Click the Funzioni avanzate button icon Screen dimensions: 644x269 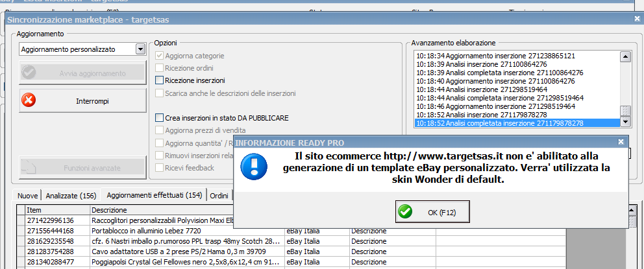(x=29, y=168)
